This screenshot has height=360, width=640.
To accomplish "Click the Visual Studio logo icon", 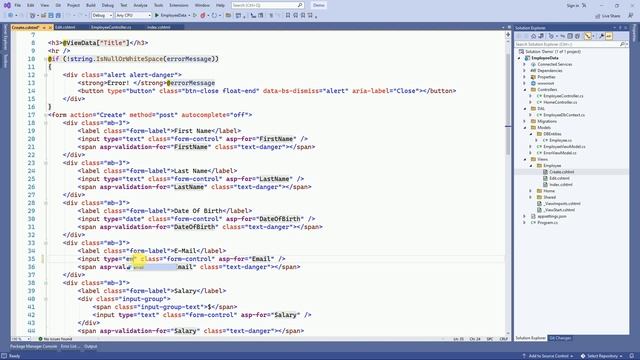I will (x=7, y=5).
